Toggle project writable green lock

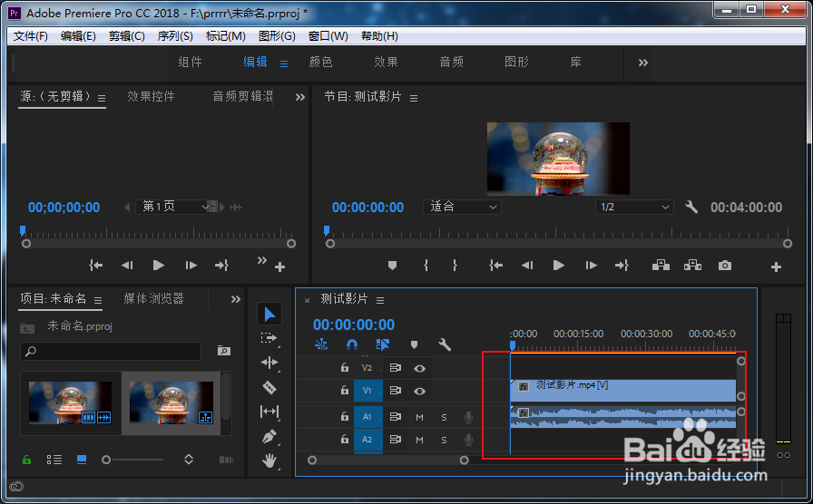pos(26,460)
